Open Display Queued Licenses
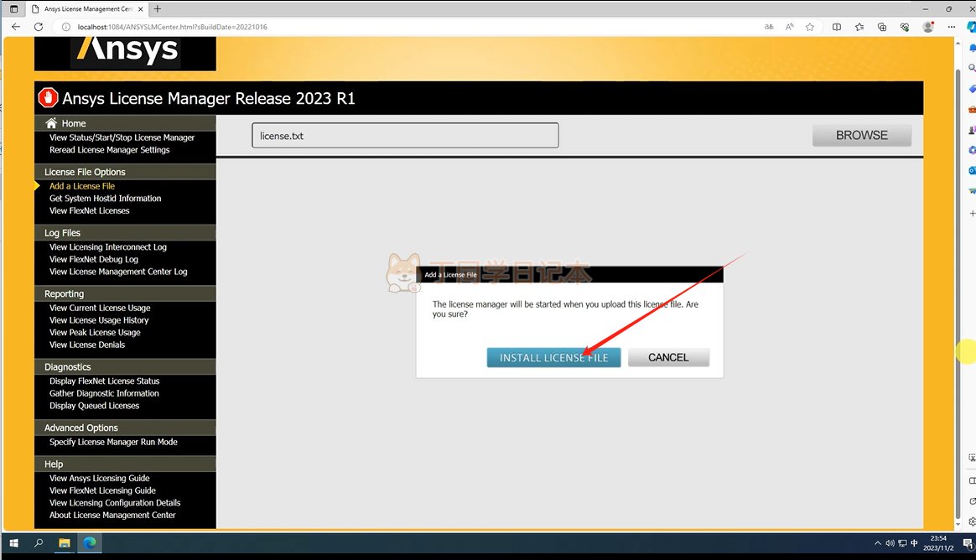Screen dimensions: 976x560 pyautogui.click(x=95, y=406)
